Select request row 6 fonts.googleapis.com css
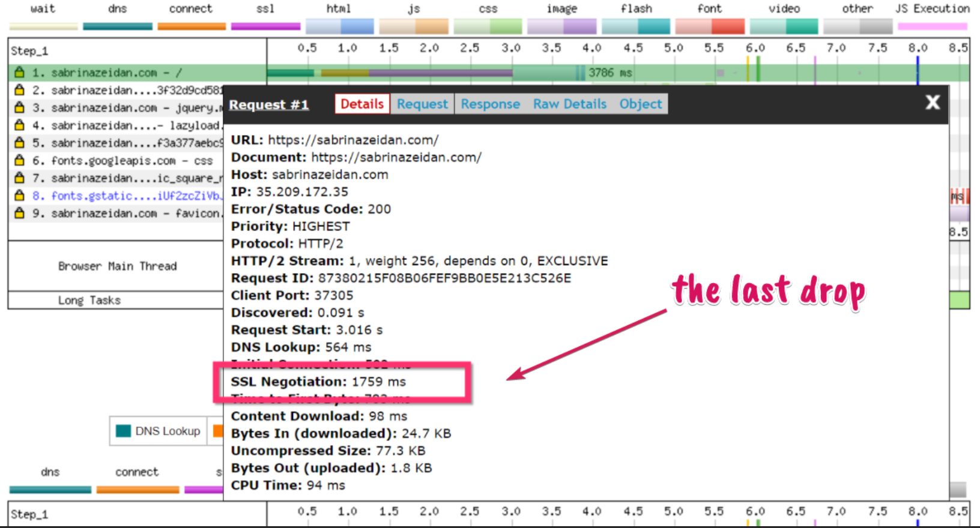The image size is (980, 528). click(x=116, y=161)
